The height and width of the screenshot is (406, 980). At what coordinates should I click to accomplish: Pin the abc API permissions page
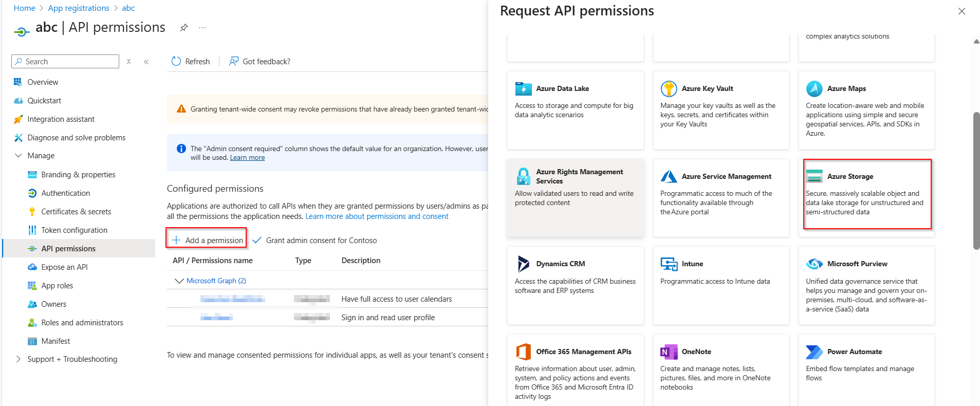pos(183,28)
